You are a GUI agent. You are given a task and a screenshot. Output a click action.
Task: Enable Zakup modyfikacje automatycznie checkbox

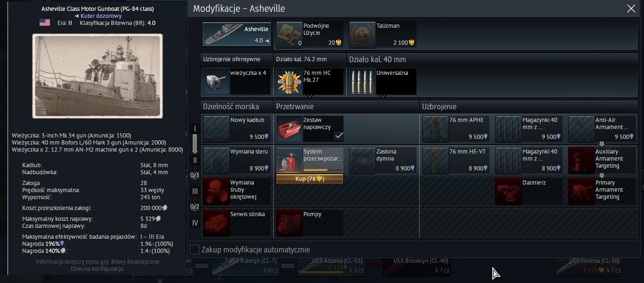click(x=194, y=250)
